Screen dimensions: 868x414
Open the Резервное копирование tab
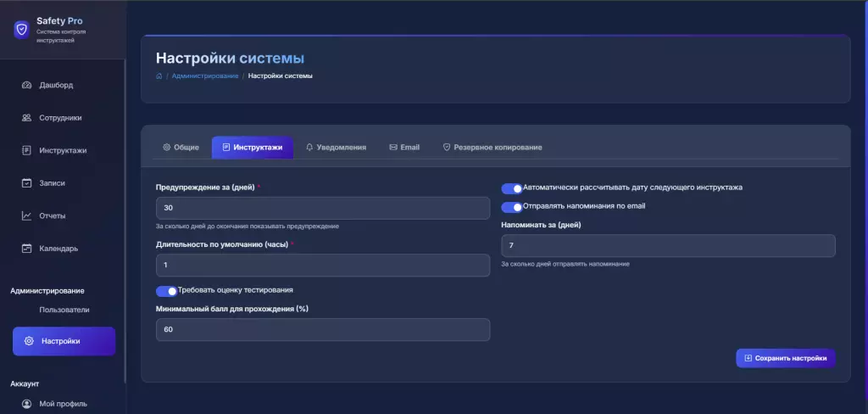[x=492, y=148]
